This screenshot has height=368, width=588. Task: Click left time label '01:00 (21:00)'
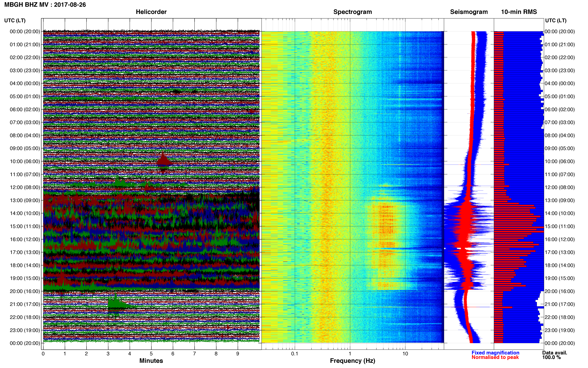coord(25,45)
